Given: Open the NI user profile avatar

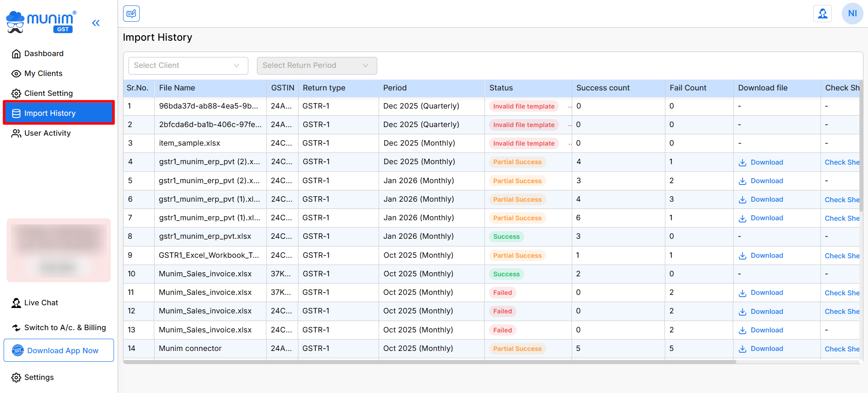Looking at the screenshot, I should tap(852, 14).
